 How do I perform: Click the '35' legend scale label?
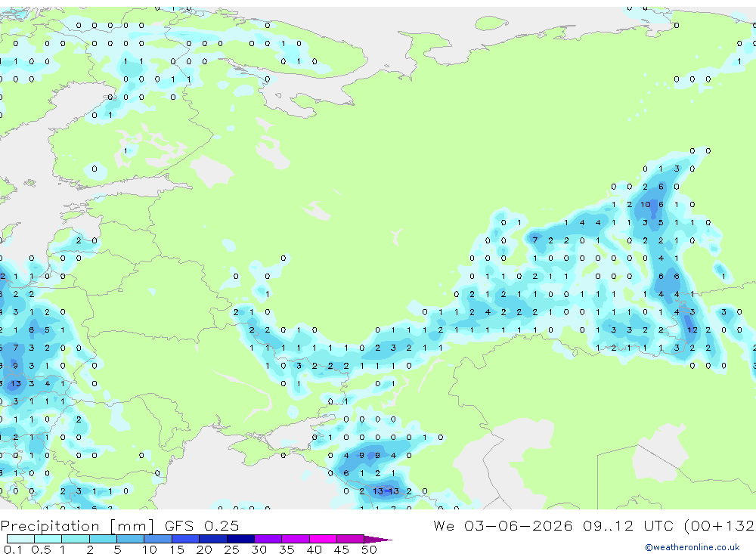(287, 549)
